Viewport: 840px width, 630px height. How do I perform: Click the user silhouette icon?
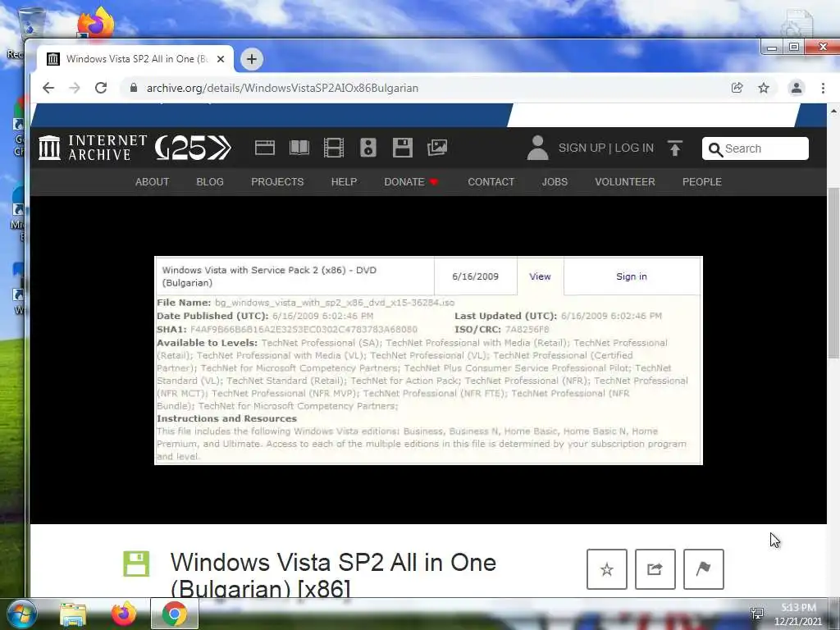click(538, 148)
